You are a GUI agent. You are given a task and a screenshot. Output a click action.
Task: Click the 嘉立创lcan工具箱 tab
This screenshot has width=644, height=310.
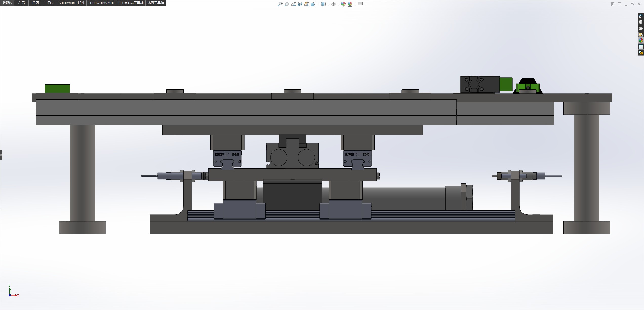coord(131,3)
